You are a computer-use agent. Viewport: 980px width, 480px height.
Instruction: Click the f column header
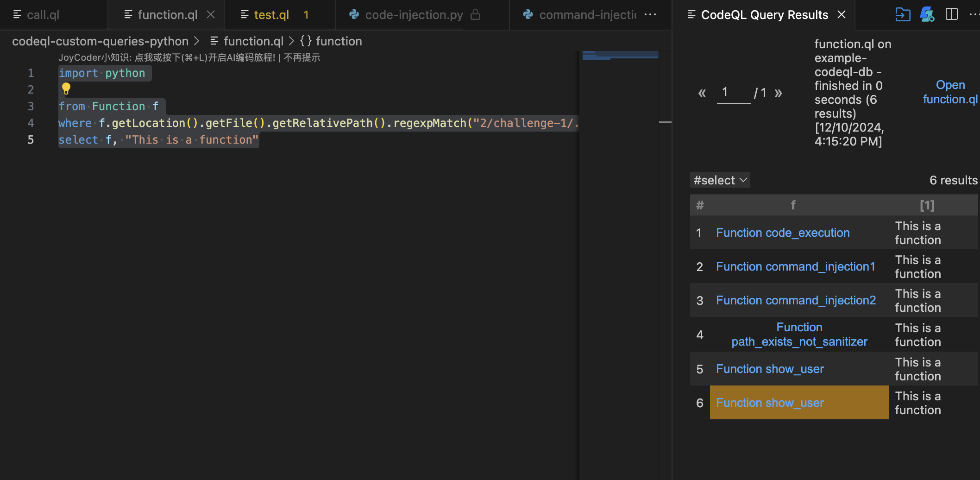tap(793, 205)
